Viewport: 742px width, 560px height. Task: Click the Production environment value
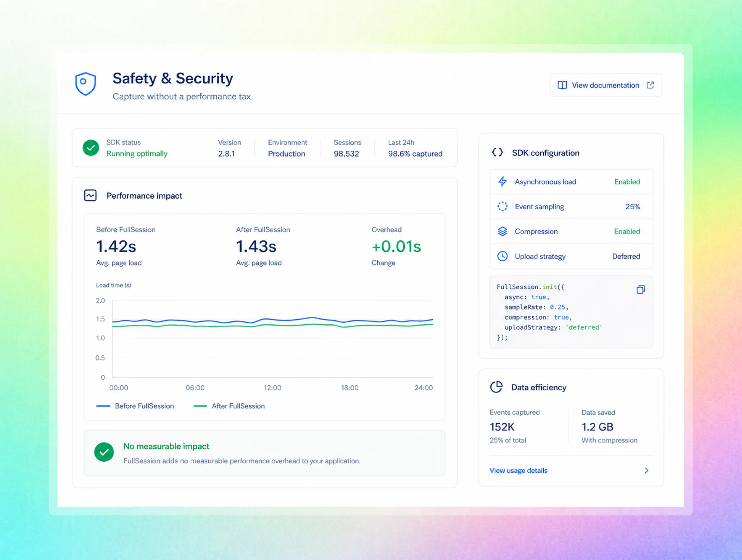pos(286,154)
